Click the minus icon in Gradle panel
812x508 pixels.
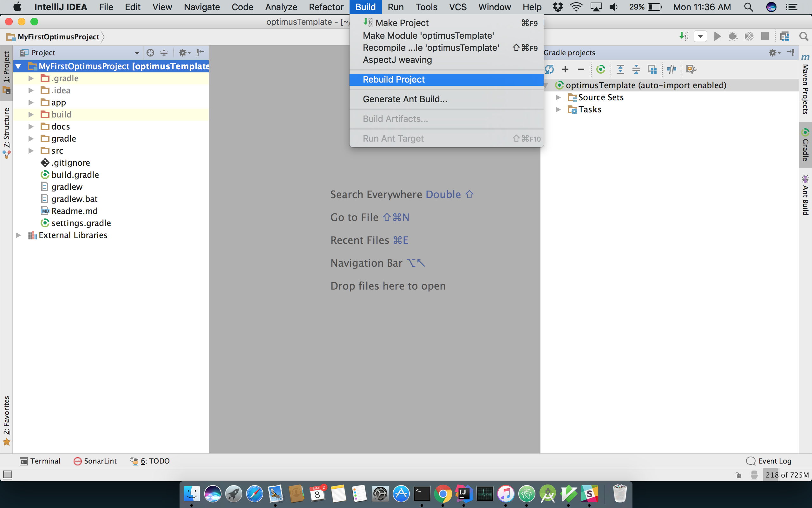[581, 70]
